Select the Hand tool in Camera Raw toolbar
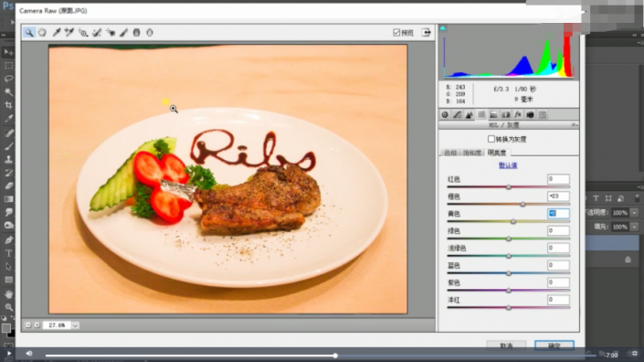 (42, 33)
